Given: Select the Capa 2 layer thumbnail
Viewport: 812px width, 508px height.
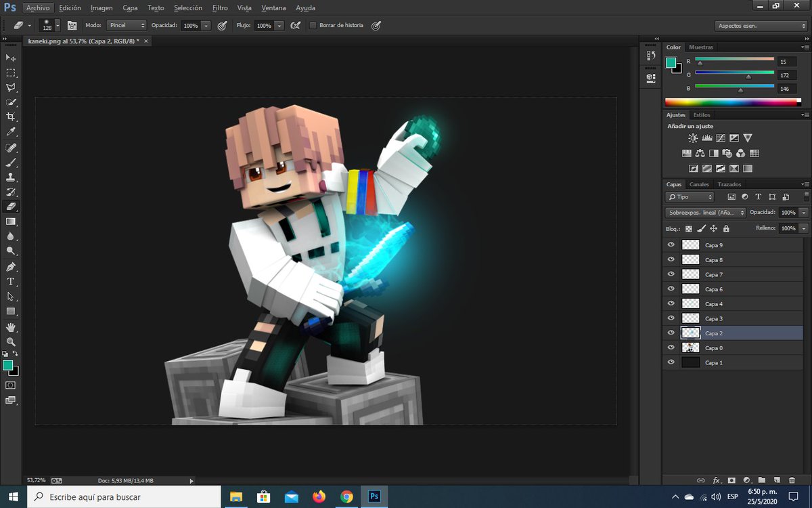Looking at the screenshot, I should click(690, 333).
